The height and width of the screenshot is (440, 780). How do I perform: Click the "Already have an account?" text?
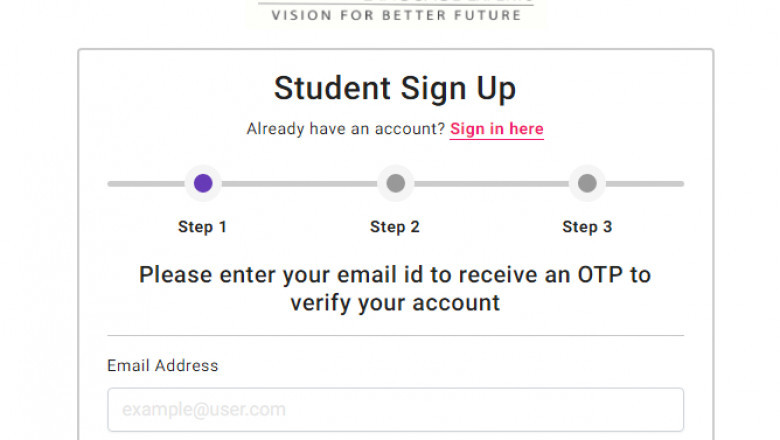(345, 129)
